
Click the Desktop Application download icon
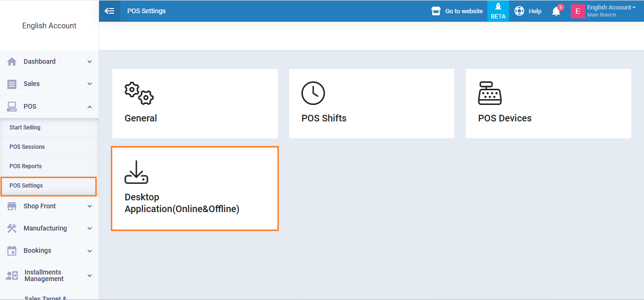coord(136,172)
